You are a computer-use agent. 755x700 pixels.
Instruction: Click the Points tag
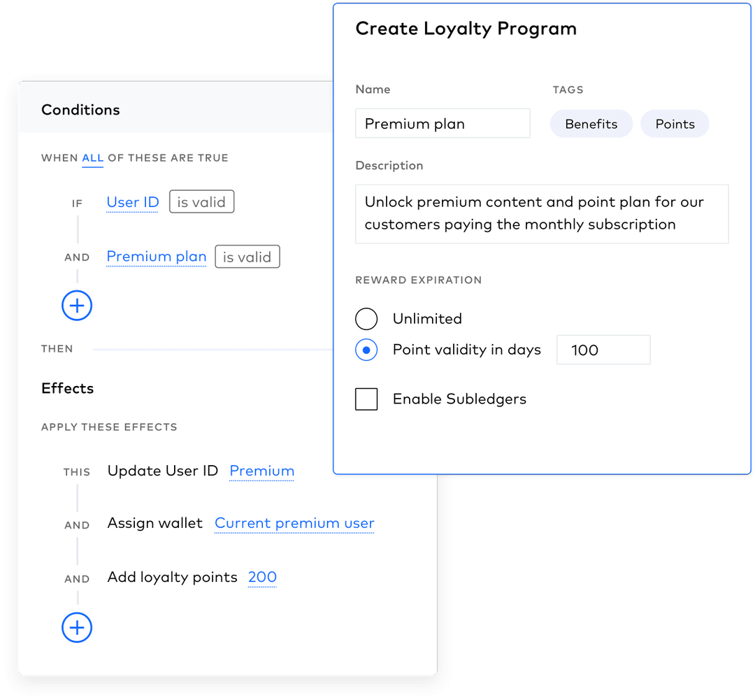675,124
